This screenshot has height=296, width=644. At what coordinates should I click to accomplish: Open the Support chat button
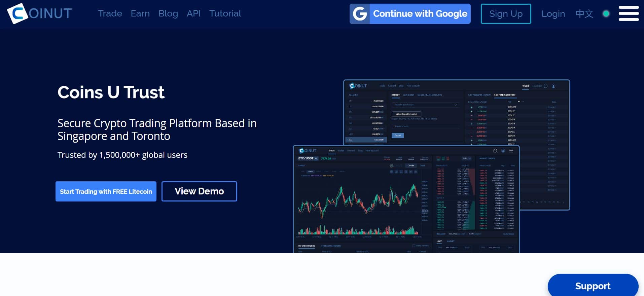593,286
